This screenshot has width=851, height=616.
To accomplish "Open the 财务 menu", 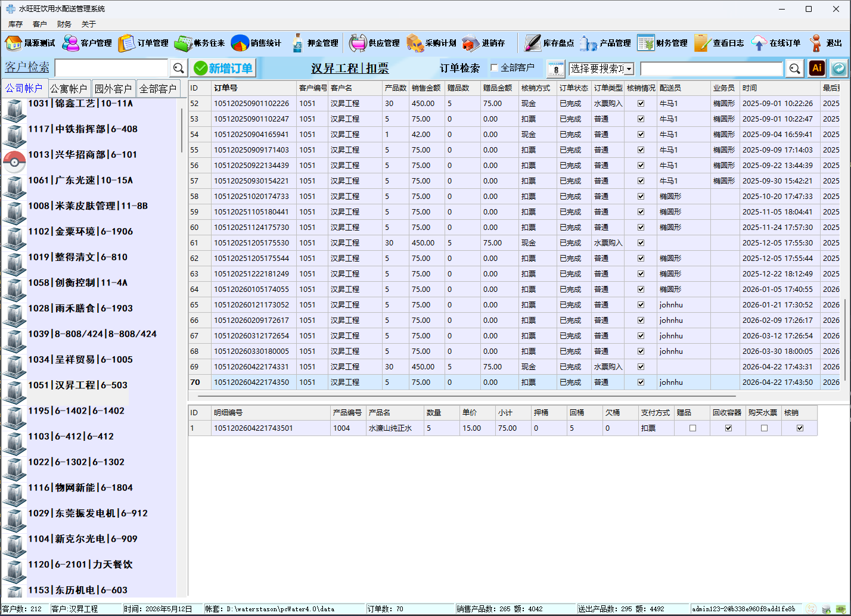I will point(64,24).
